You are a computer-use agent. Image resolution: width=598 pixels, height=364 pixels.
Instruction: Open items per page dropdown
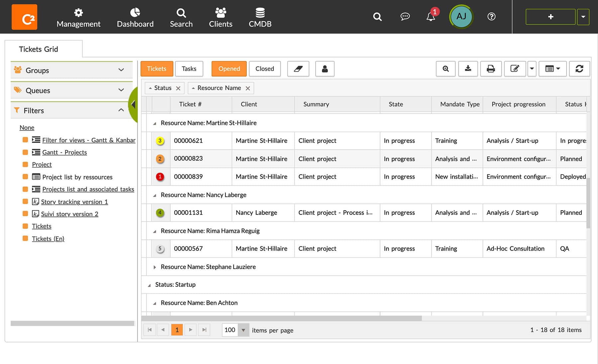tap(243, 330)
